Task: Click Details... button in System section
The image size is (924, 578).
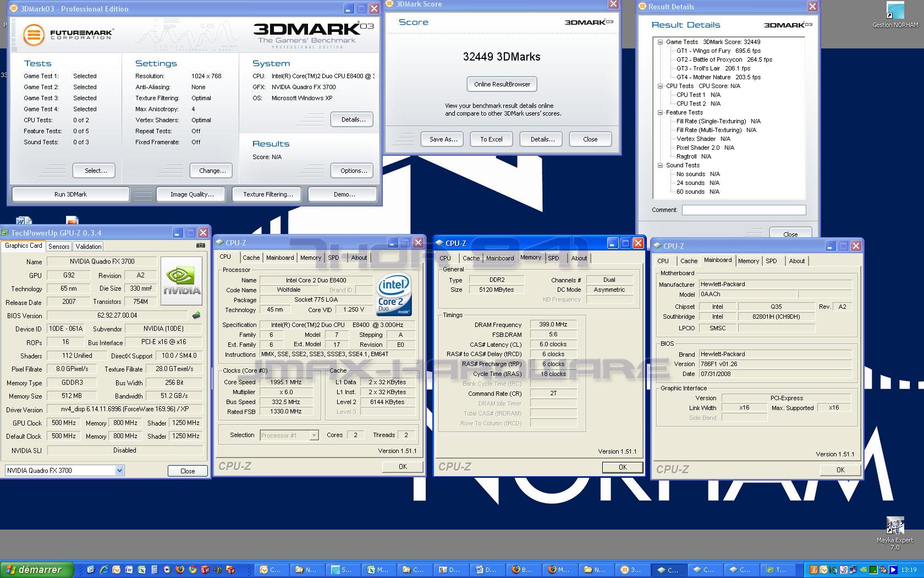Action: [x=353, y=119]
